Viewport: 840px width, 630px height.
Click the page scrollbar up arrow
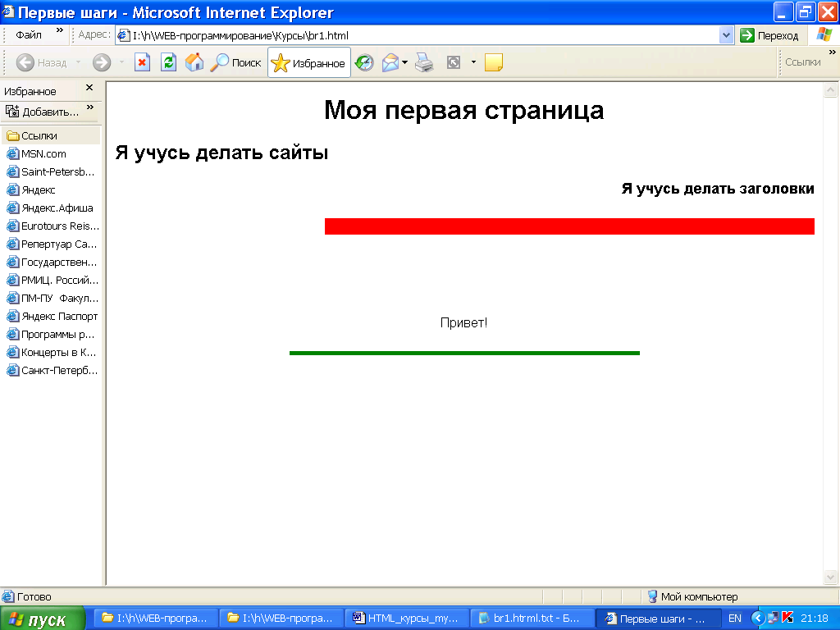click(830, 90)
